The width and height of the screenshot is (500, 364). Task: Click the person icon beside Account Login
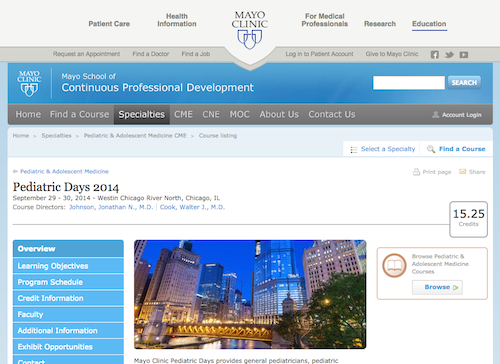click(x=435, y=115)
